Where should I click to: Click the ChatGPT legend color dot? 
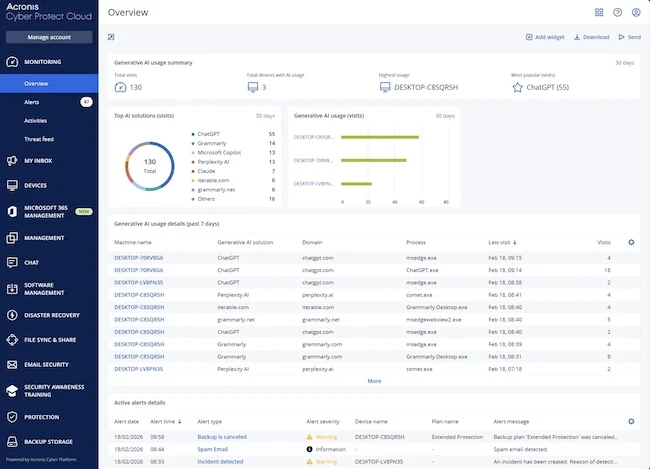tap(193, 134)
